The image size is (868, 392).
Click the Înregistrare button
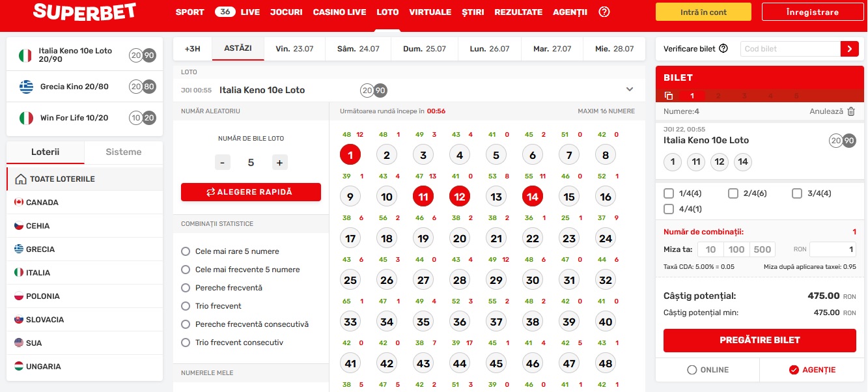coord(812,12)
